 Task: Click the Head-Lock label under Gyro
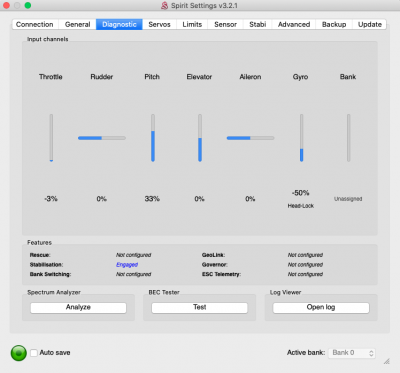coord(301,206)
